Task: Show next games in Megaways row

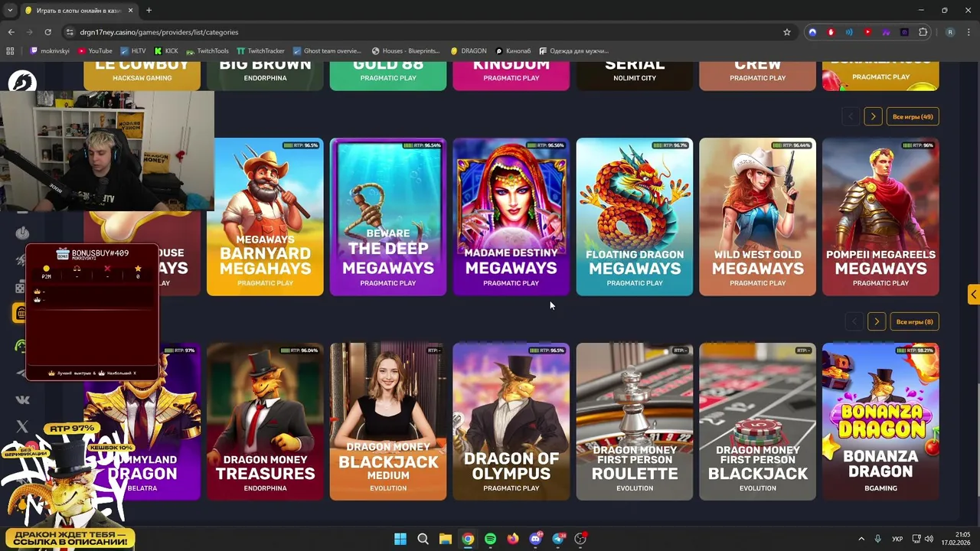Action: coord(873,116)
